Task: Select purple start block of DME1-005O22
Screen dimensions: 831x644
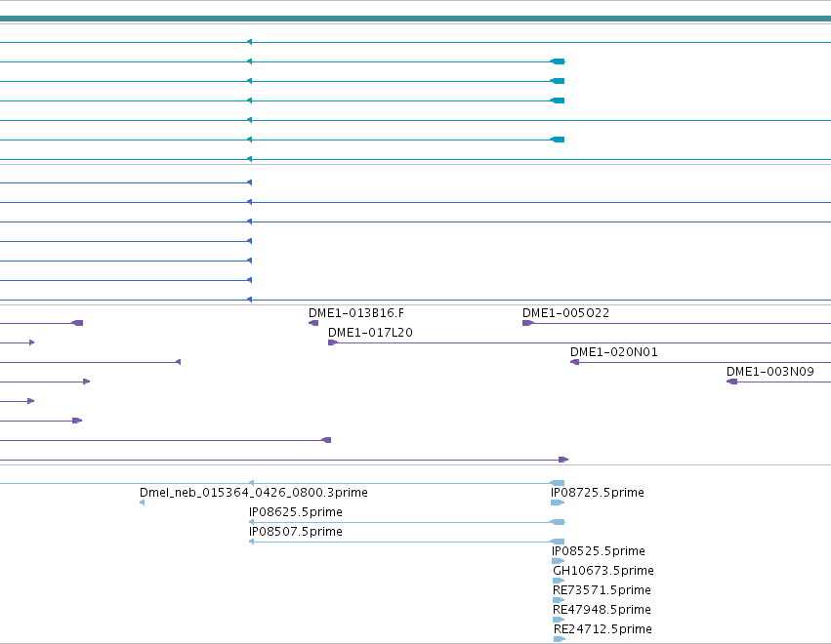Action: pyautogui.click(x=528, y=323)
